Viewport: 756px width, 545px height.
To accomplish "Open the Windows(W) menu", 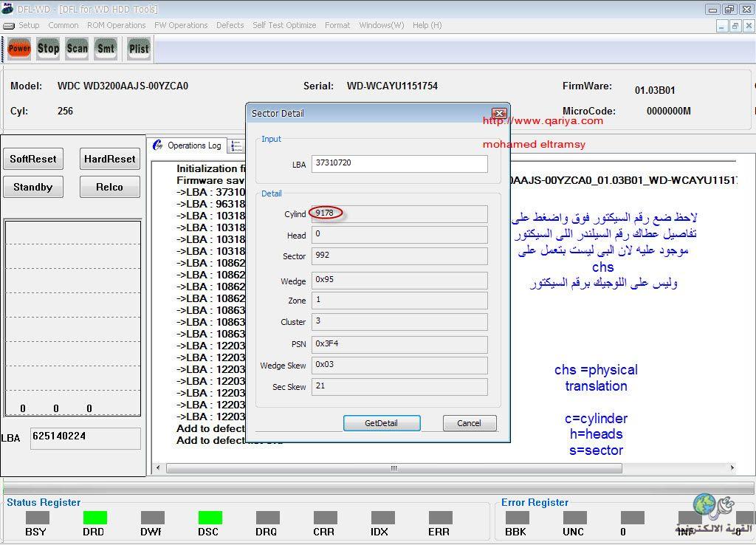I will pos(382,25).
